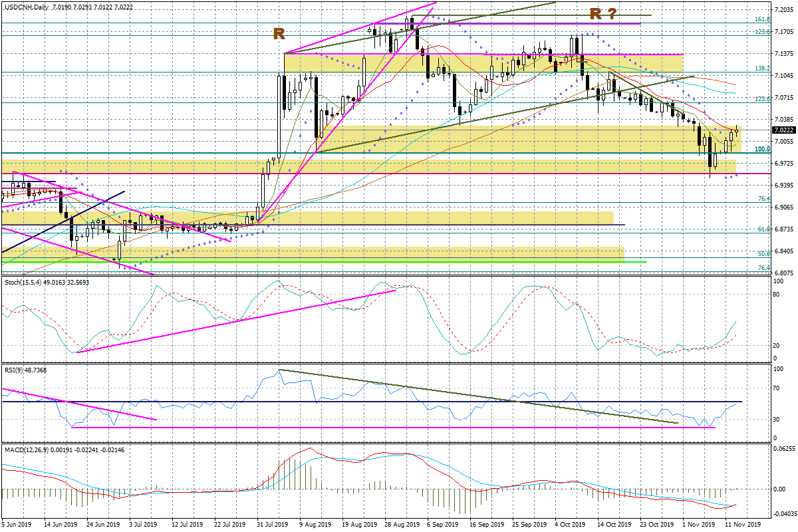This screenshot has width=798, height=532.
Task: Click the 14 Oct 2019 date label
Action: (x=614, y=525)
